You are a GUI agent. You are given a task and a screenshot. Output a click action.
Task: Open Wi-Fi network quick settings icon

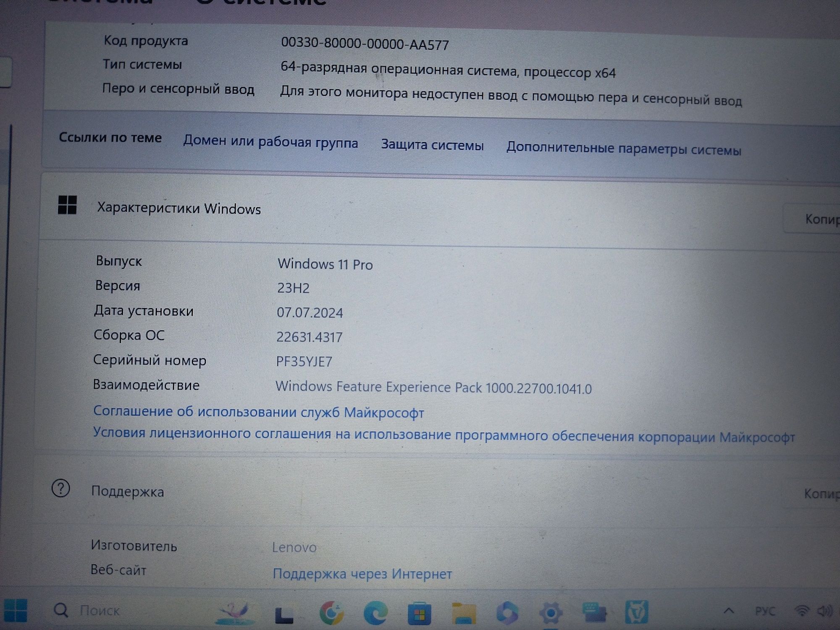(802, 611)
